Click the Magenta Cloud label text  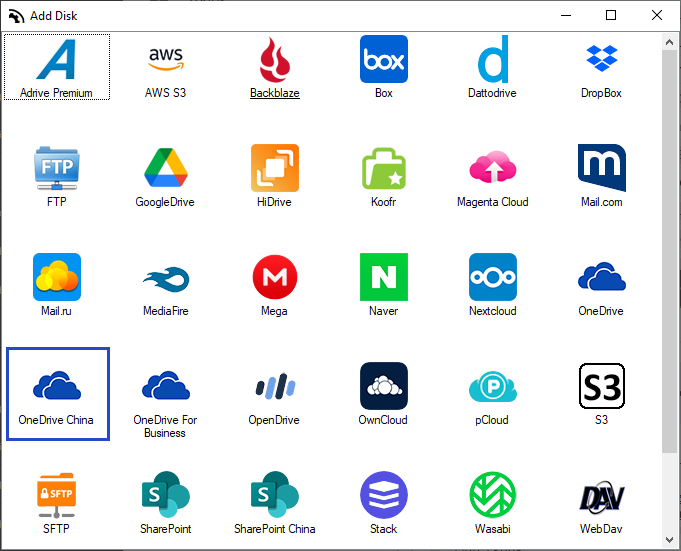click(493, 202)
